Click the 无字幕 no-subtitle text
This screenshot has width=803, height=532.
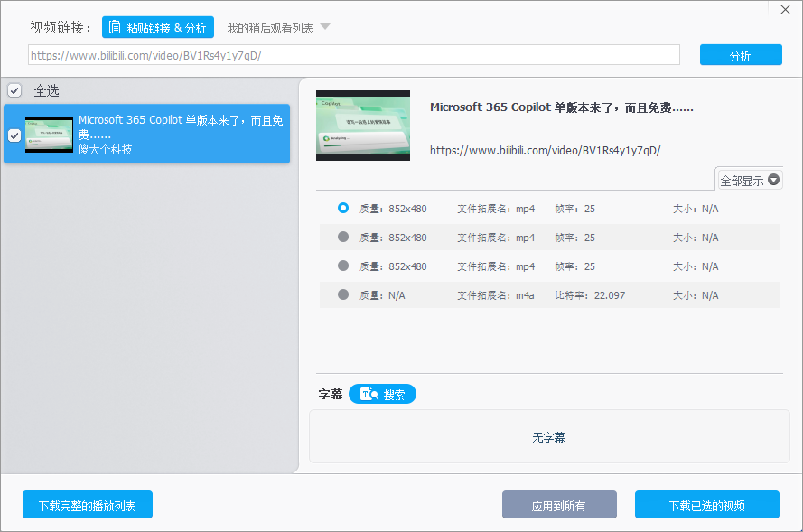coord(548,437)
